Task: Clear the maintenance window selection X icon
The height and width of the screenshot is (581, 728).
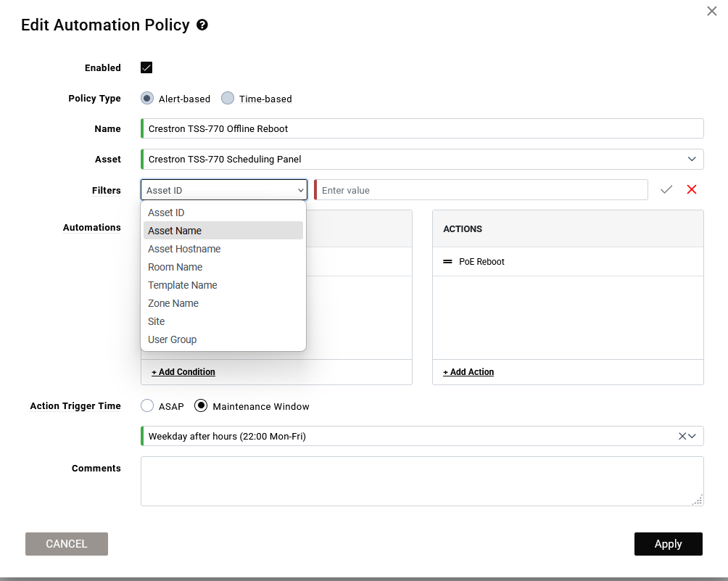Action: pos(682,436)
